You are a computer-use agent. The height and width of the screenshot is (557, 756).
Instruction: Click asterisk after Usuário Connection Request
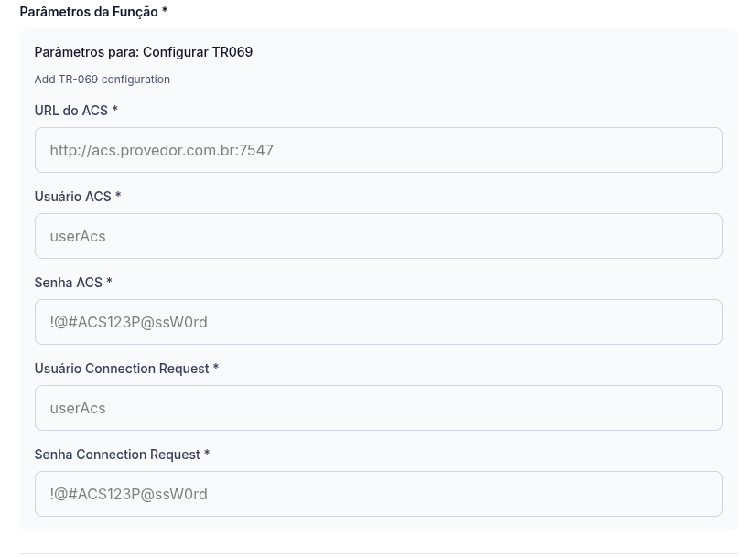[216, 368]
